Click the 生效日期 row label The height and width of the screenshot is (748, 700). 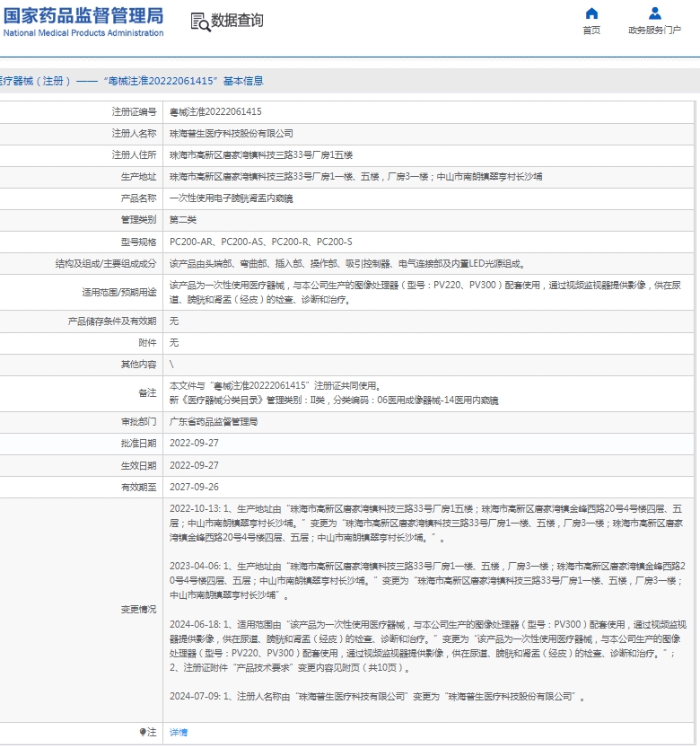(x=138, y=465)
